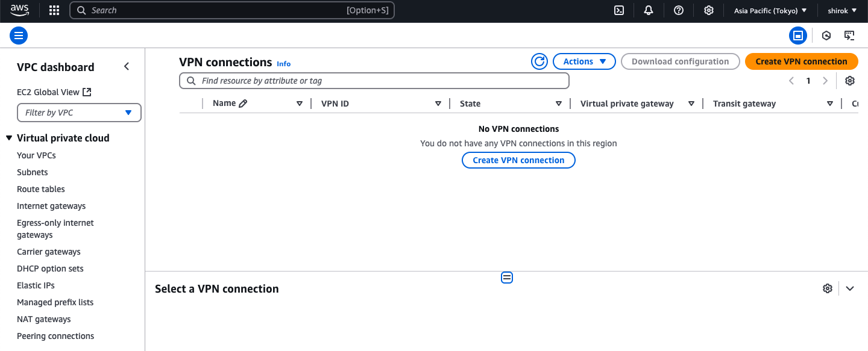Sort by Transit gateway column arrow

tap(830, 104)
